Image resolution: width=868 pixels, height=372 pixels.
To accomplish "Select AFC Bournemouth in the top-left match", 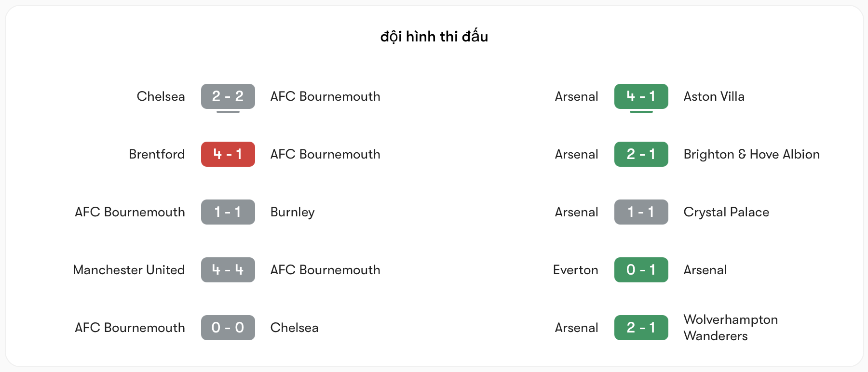I will point(325,96).
